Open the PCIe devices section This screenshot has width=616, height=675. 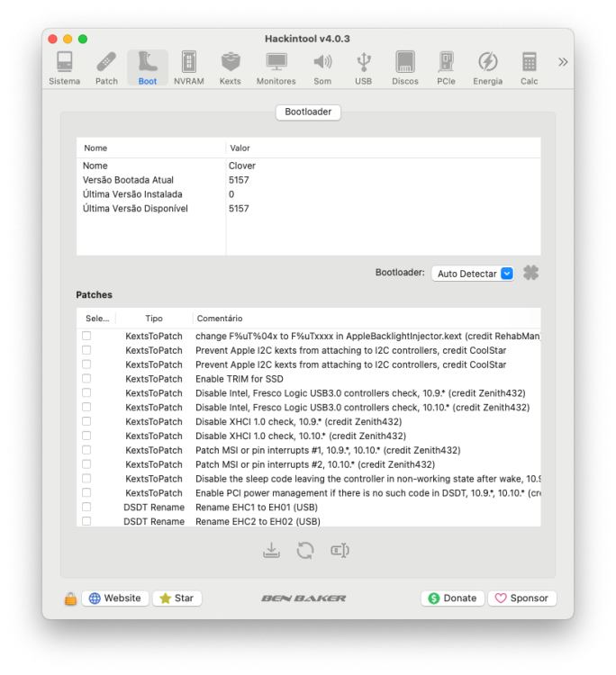click(446, 68)
